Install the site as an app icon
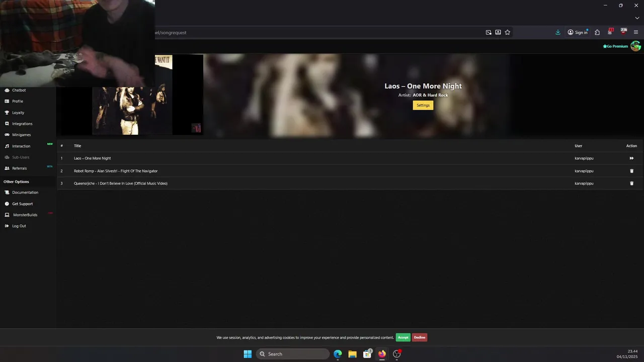644x362 pixels. tap(498, 32)
